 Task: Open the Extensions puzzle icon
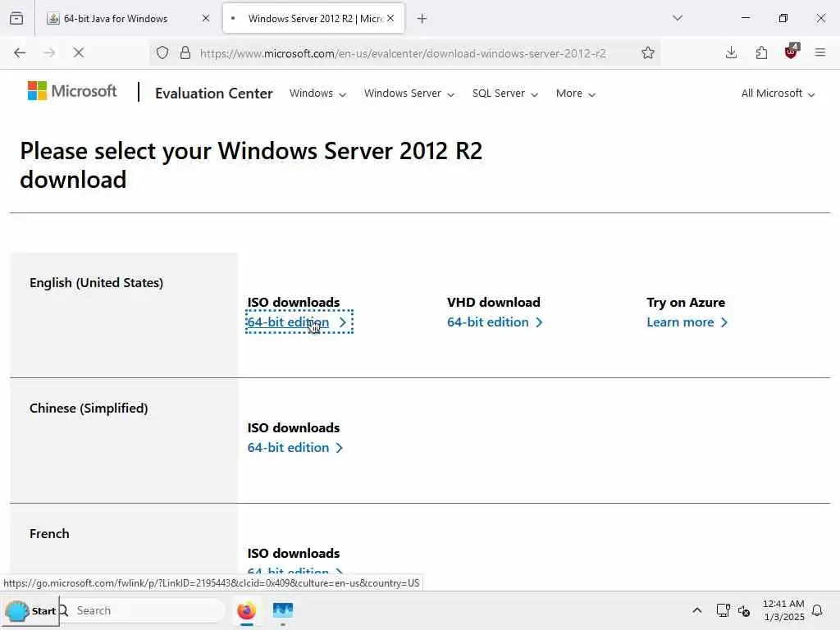coord(761,52)
